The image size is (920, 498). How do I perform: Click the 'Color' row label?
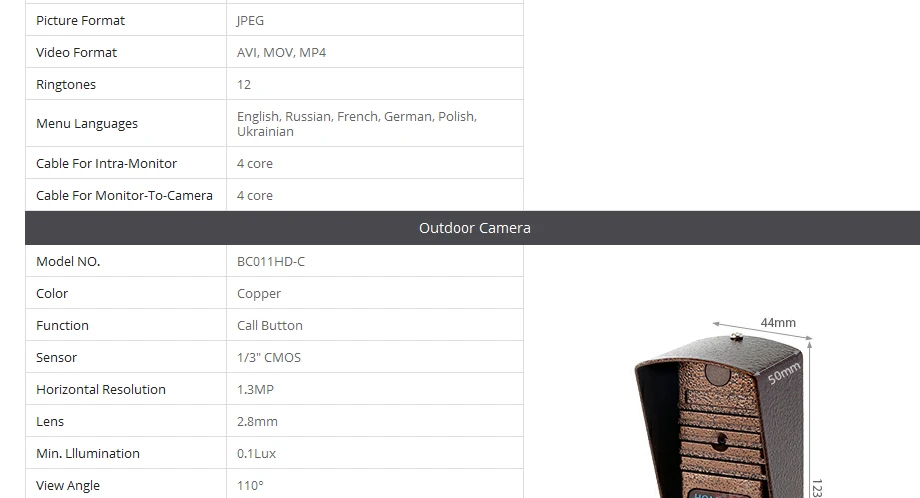(x=52, y=293)
